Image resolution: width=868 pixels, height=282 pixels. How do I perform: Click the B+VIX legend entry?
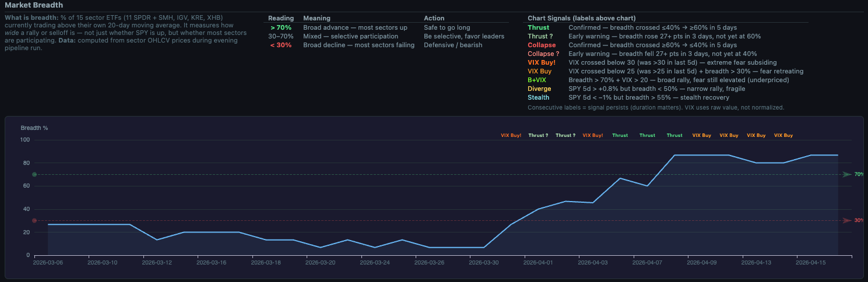click(x=537, y=80)
